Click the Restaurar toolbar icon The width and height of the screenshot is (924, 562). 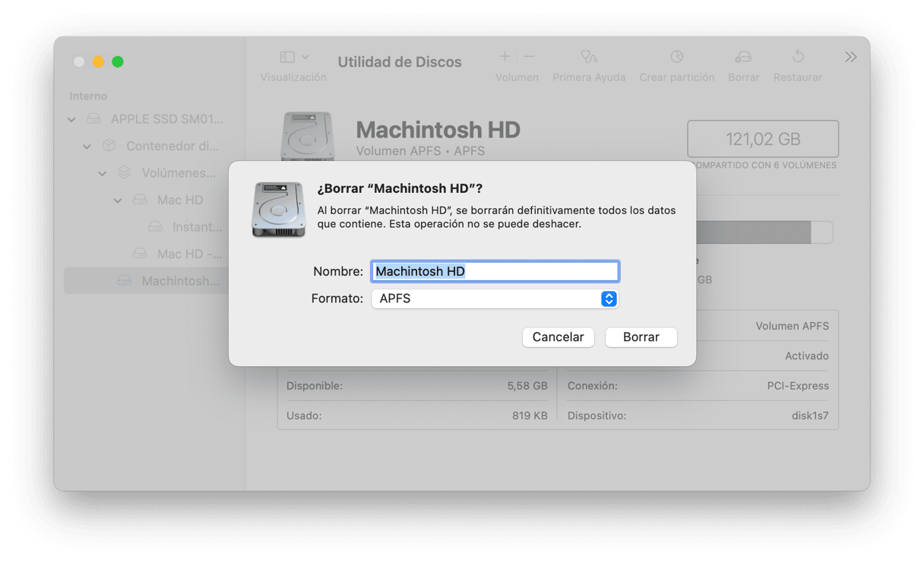click(x=797, y=57)
